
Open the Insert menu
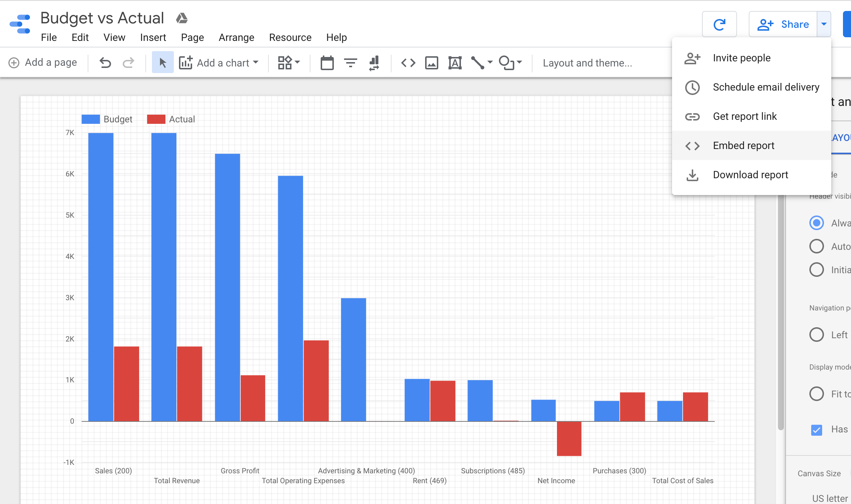(153, 38)
